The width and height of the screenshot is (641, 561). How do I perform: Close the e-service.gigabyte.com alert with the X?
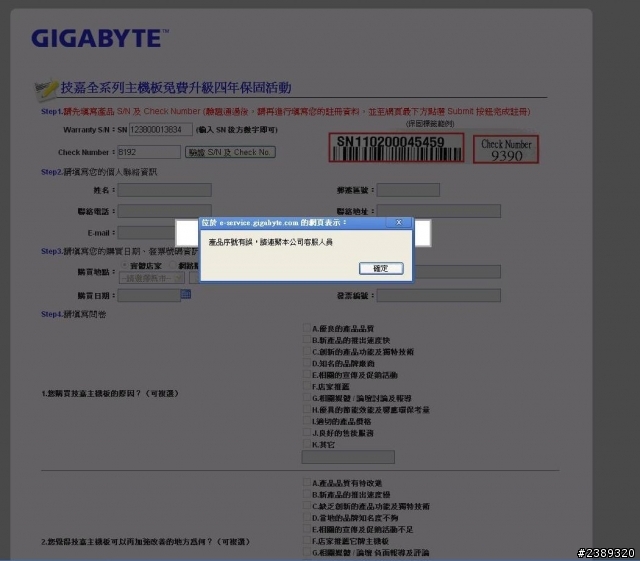[x=399, y=222]
